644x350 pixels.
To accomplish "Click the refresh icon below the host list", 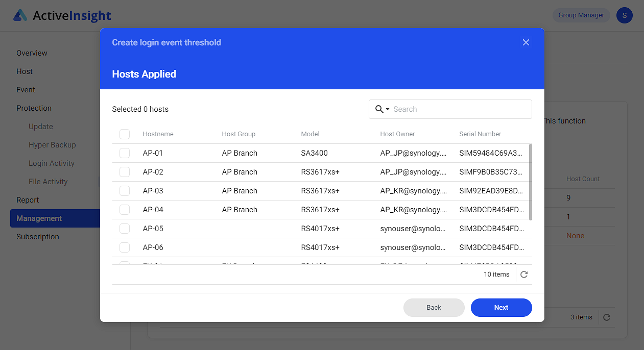I will click(x=523, y=274).
